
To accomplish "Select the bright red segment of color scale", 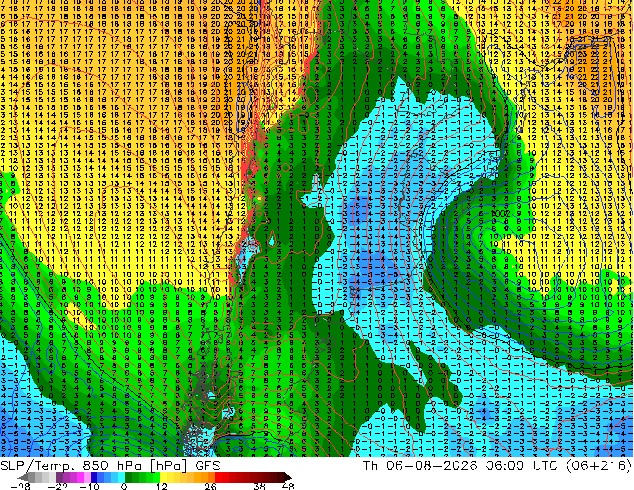I will [x=222, y=477].
